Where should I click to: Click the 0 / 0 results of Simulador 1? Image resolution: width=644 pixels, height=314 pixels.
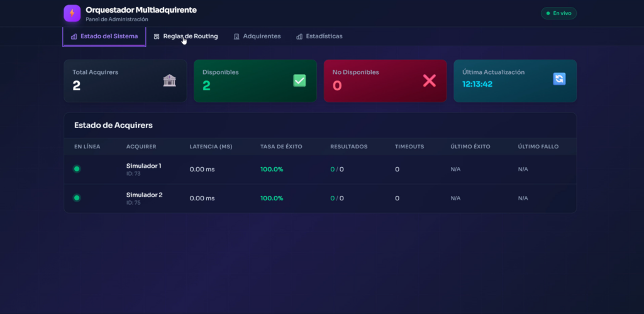point(337,170)
